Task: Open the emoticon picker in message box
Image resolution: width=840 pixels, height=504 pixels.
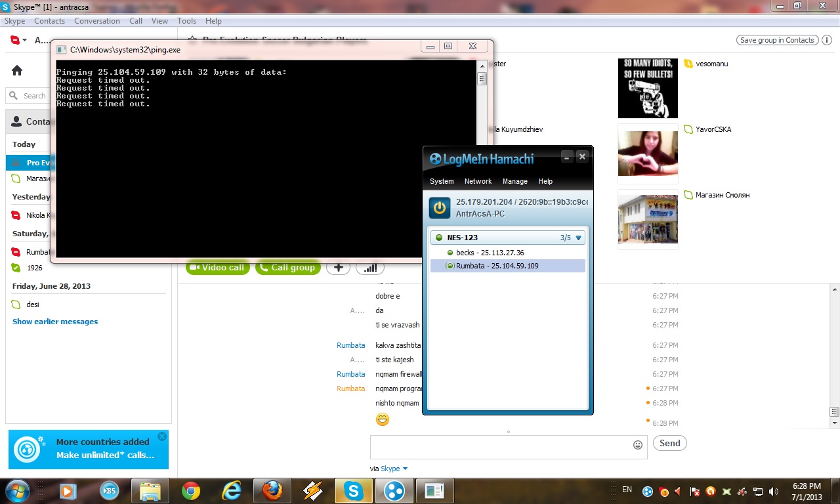Action: coord(638,445)
